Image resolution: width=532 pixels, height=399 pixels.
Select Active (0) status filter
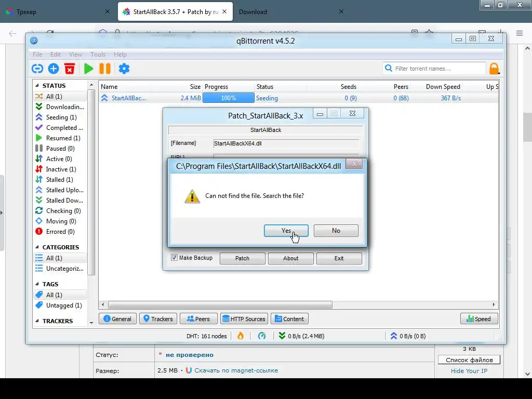pyautogui.click(x=60, y=159)
